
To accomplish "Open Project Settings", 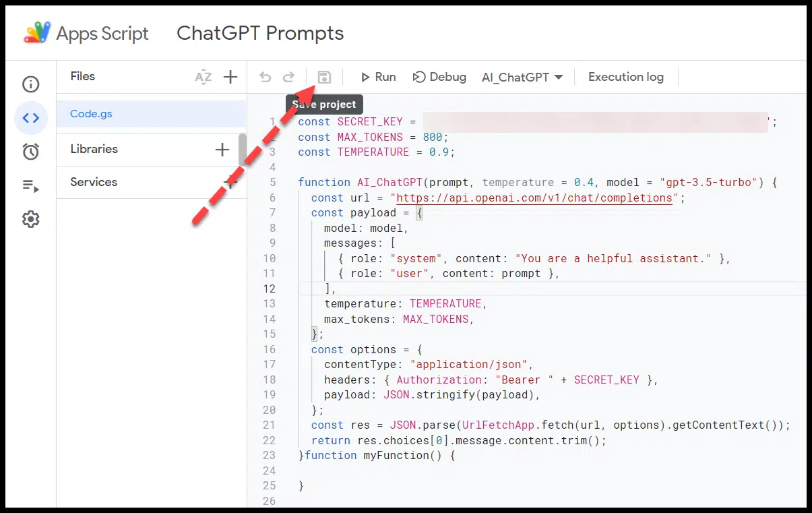I will pyautogui.click(x=30, y=218).
